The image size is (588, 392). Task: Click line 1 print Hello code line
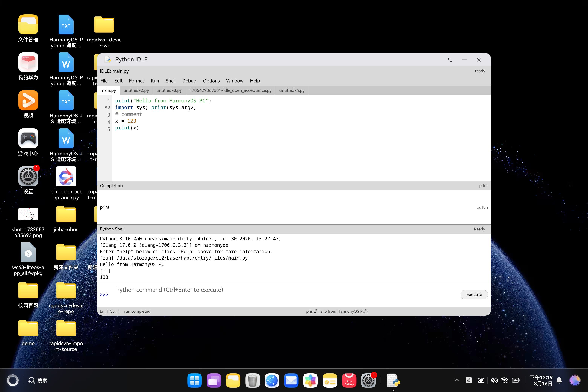pos(163,100)
